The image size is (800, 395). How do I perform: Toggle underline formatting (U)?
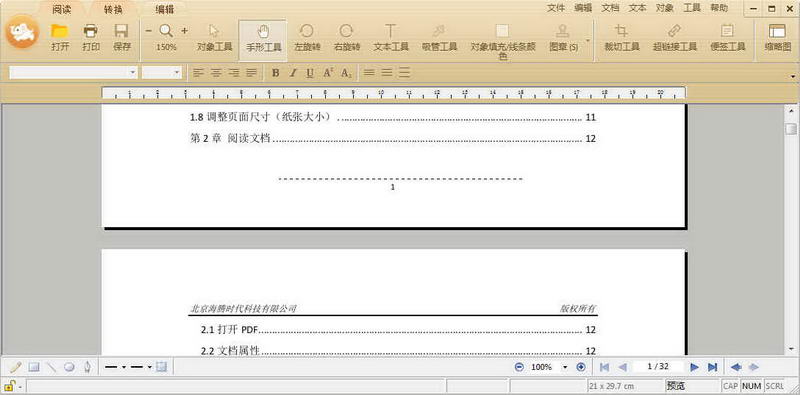click(x=310, y=73)
